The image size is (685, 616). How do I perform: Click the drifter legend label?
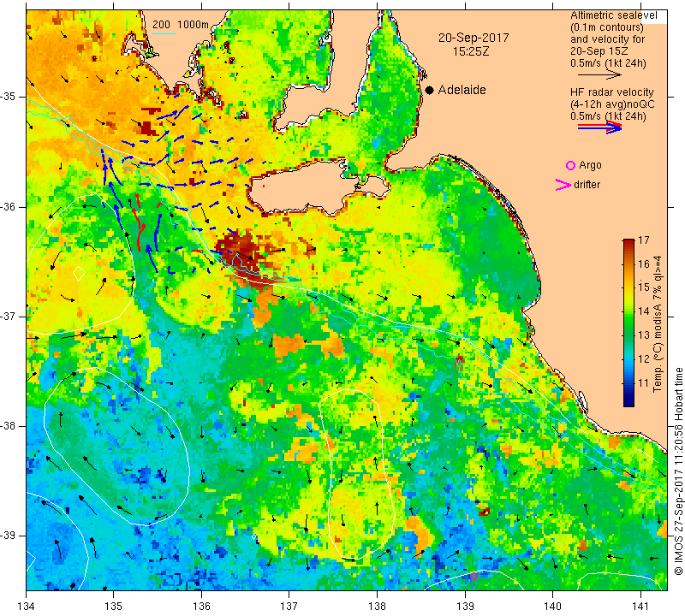click(x=587, y=185)
